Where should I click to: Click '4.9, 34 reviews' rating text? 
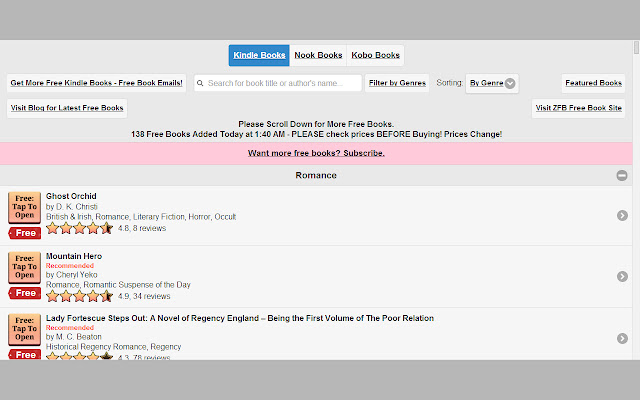tap(144, 296)
